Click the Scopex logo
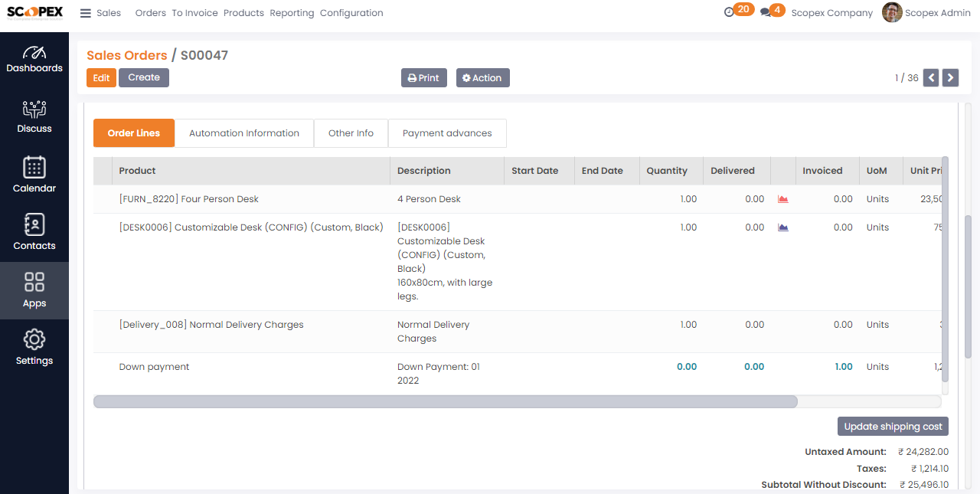Image resolution: width=980 pixels, height=494 pixels. point(34,13)
